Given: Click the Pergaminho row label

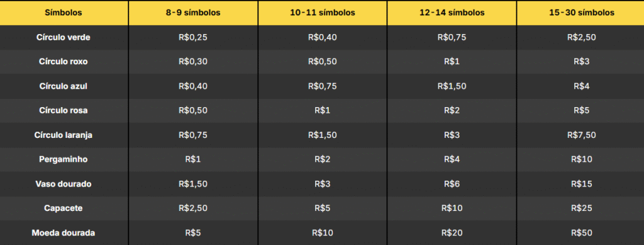Looking at the screenshot, I should 64,159.
